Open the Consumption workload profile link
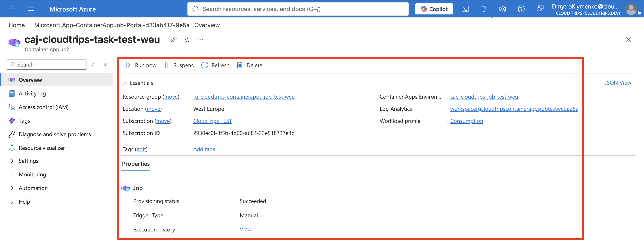Viewport: 644px width, 244px height. [x=467, y=121]
